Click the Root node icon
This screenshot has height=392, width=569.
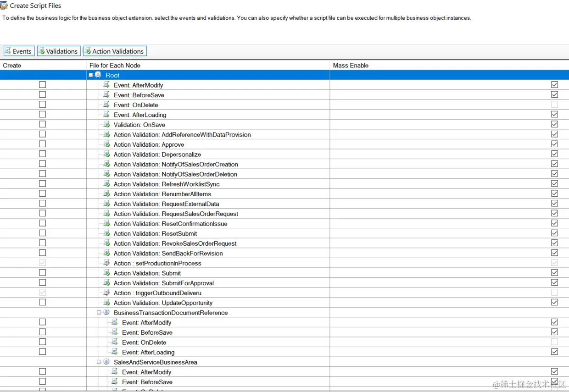pos(98,75)
